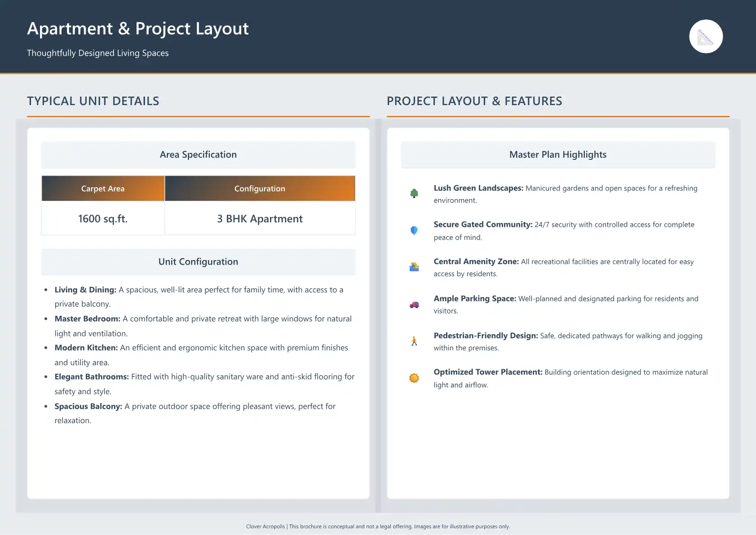756x535 pixels.
Task: Click the Apartment & Project Layout title
Action: (x=138, y=29)
